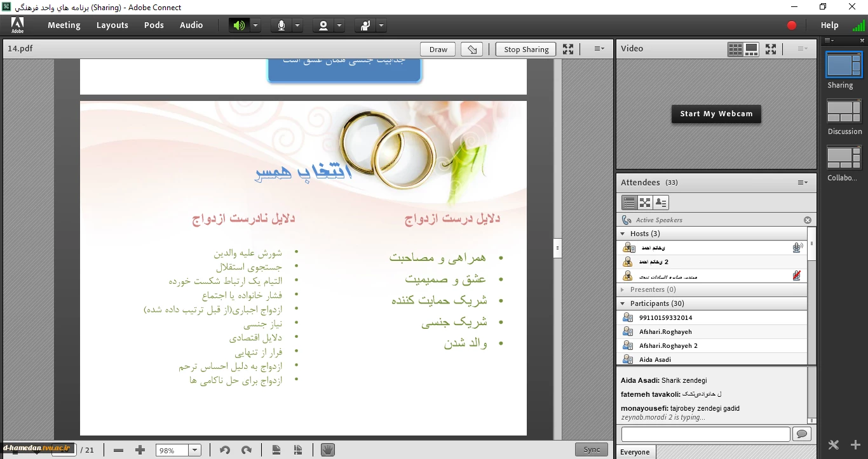Open the Audio menu

coord(191,25)
